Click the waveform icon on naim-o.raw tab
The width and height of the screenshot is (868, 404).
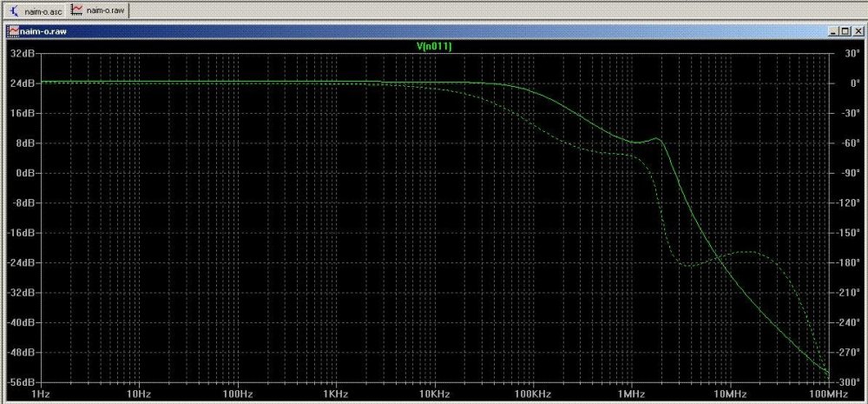point(77,10)
